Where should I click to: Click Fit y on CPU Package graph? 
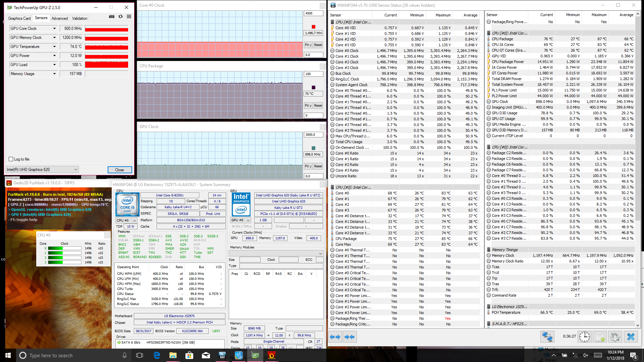point(308,106)
